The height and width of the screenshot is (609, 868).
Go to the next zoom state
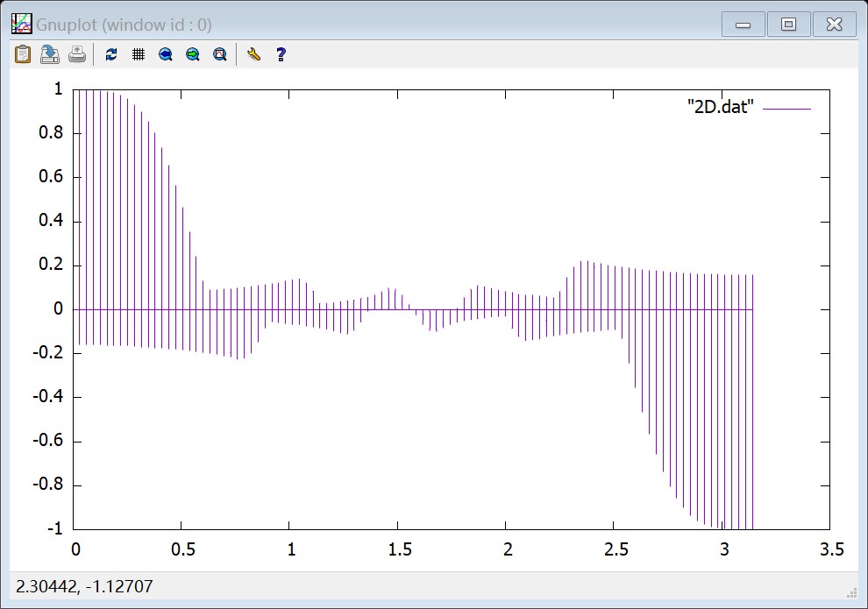[x=192, y=54]
